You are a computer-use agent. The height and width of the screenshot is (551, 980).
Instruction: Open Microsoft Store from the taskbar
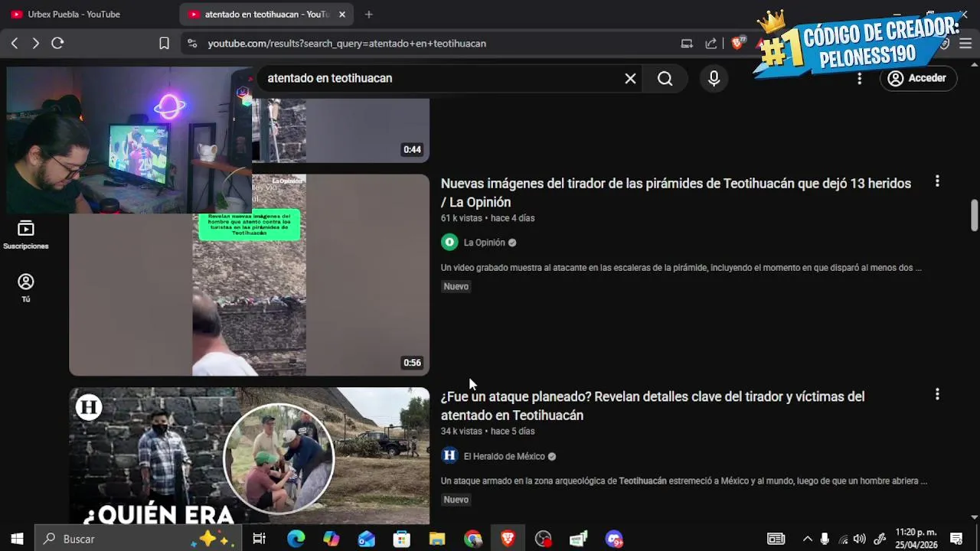point(402,539)
